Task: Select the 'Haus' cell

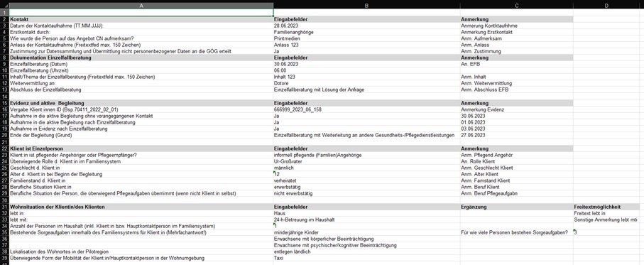Action: [366, 213]
